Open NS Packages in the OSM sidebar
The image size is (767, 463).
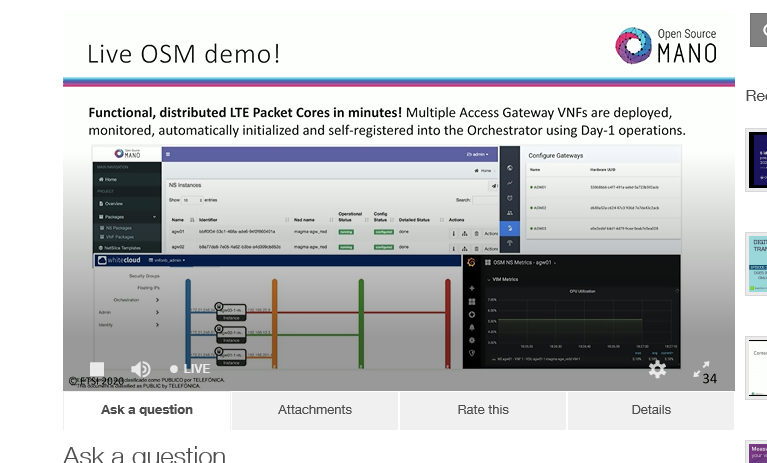[x=116, y=228]
